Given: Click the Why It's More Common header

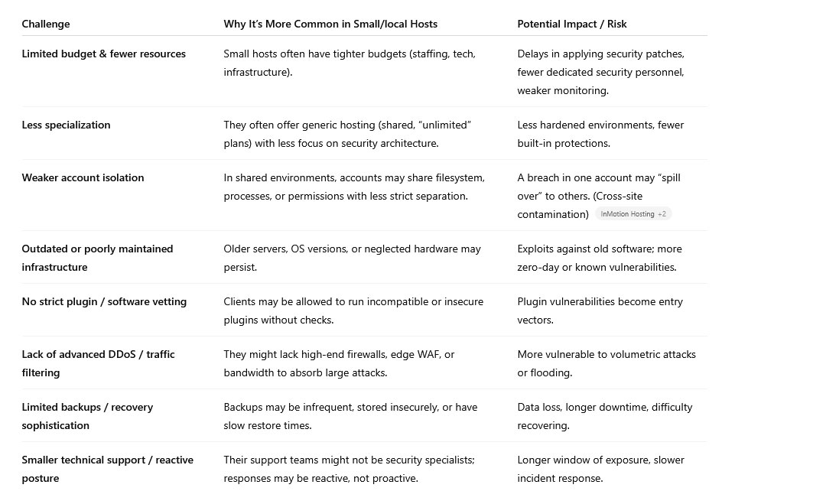Looking at the screenshot, I should pyautogui.click(x=330, y=24).
